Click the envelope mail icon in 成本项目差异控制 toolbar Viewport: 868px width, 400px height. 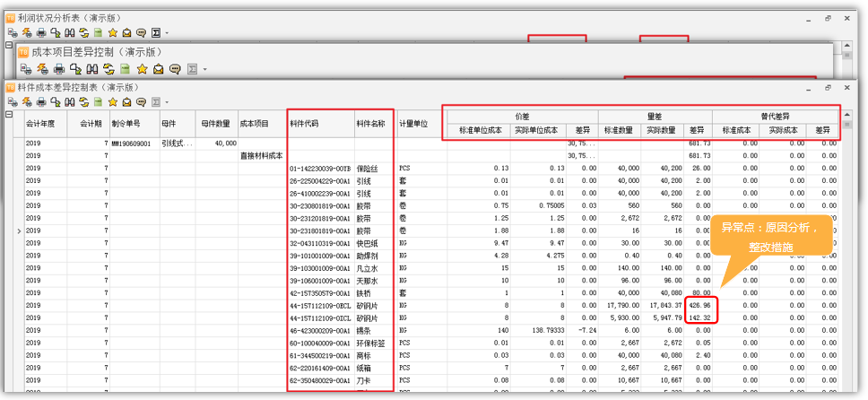(x=158, y=69)
